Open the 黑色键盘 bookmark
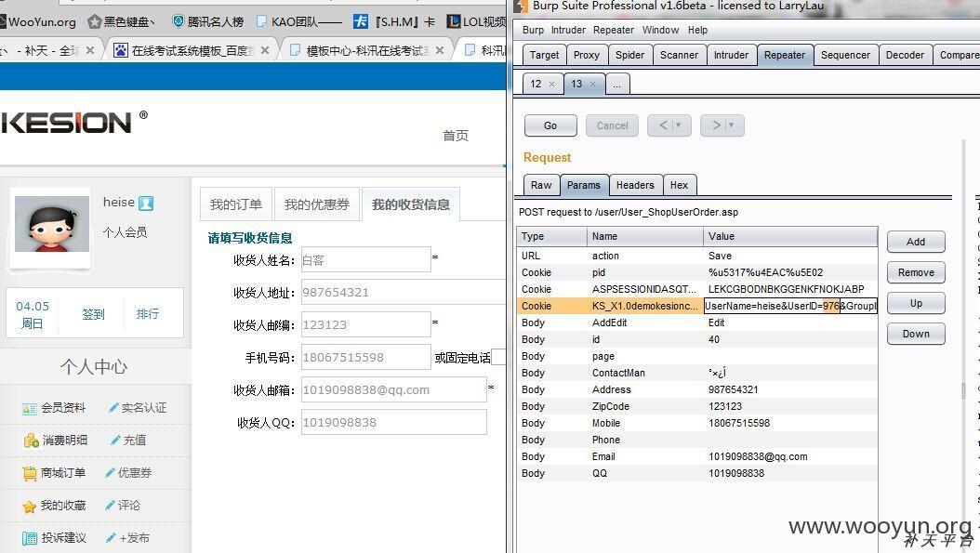Image resolution: width=980 pixels, height=553 pixels. point(121,22)
